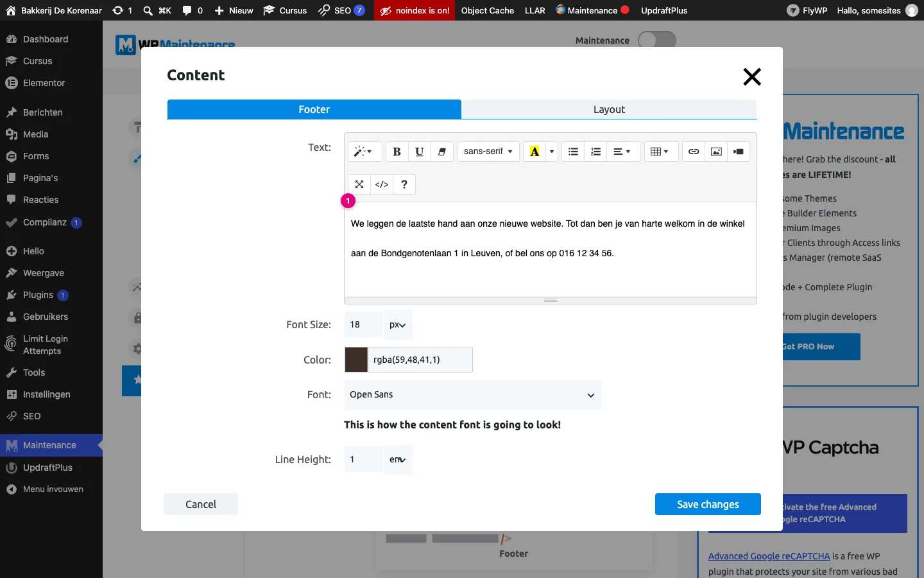Click the Cancel button
Viewport: 924px width, 578px height.
click(x=201, y=504)
